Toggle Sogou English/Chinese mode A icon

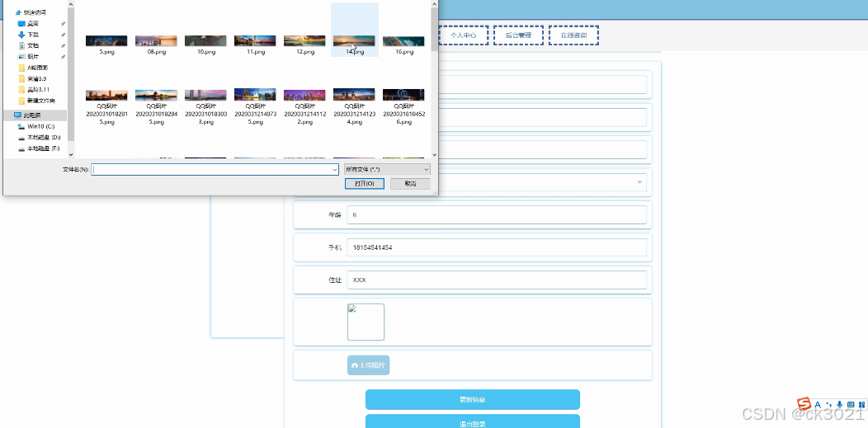pos(818,405)
